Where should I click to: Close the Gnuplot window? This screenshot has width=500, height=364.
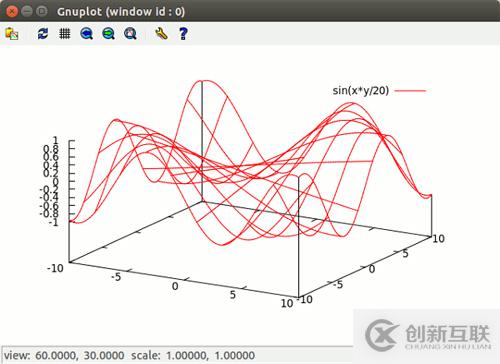click(x=12, y=12)
